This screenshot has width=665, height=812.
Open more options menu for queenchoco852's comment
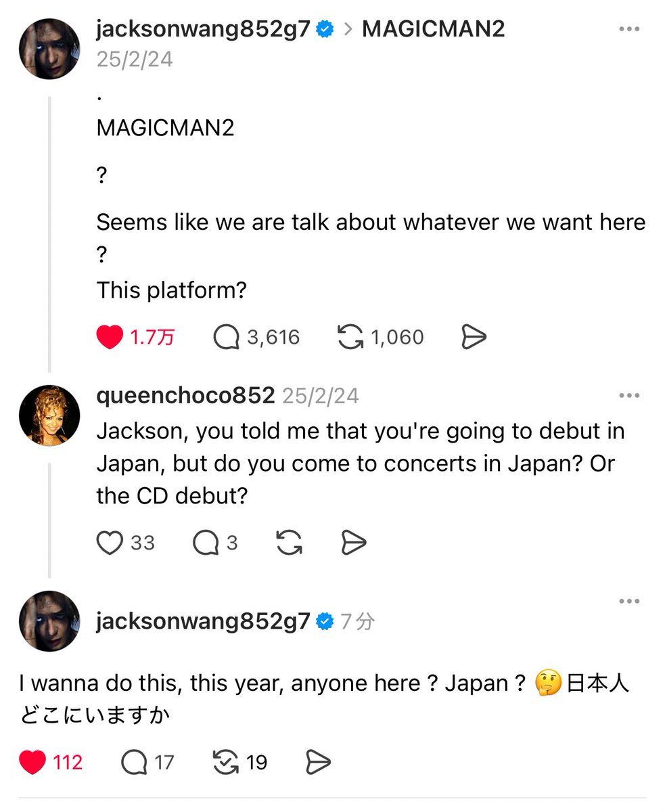(629, 396)
